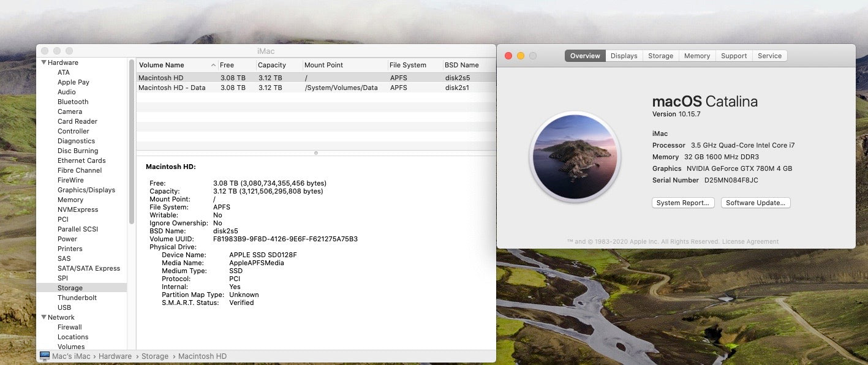Switch to the Displays tab
Image resolution: width=868 pixels, height=365 pixels.
click(623, 55)
